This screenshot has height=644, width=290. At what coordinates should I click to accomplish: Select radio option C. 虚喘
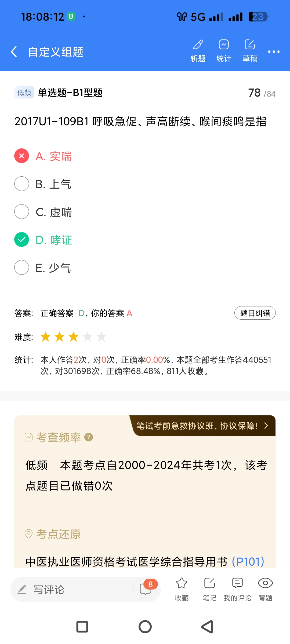22,212
